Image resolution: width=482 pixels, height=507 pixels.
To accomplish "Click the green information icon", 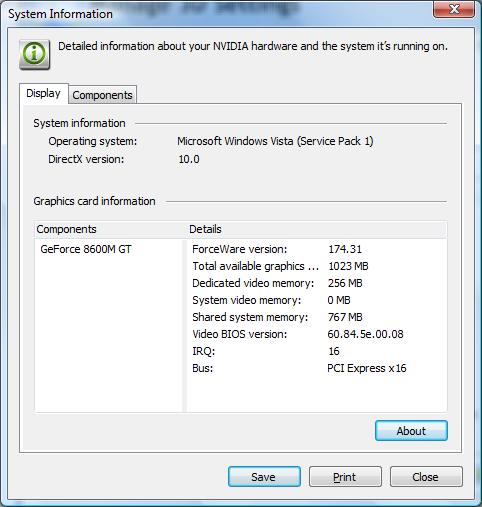I will [35, 54].
